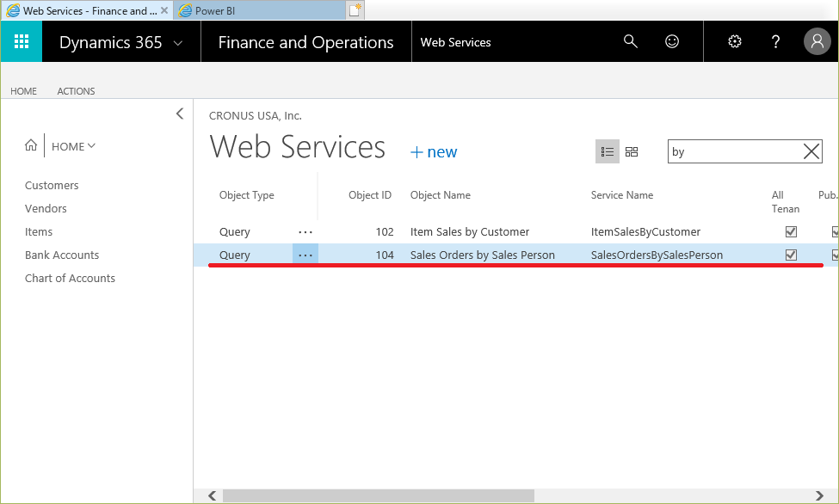Image resolution: width=839 pixels, height=504 pixels.
Task: Click horizontal scrollbar right arrow
Action: click(819, 495)
